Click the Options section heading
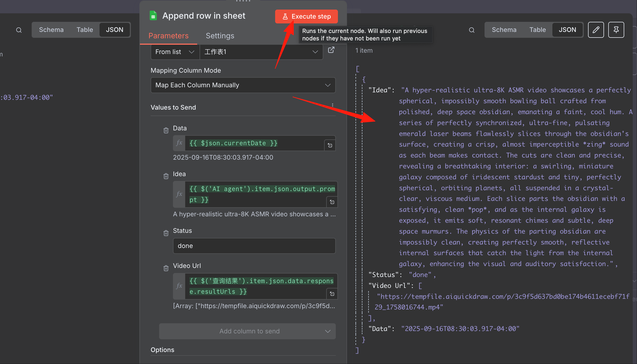The height and width of the screenshot is (364, 637). pyautogui.click(x=162, y=350)
